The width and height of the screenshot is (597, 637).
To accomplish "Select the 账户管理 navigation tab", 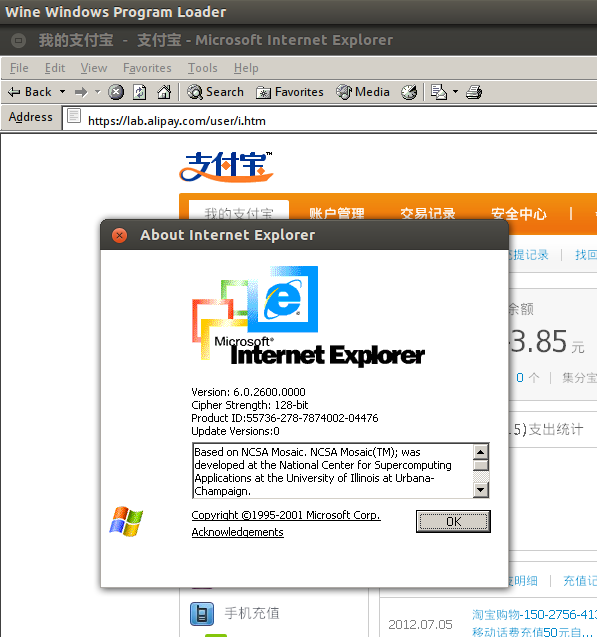I will 337,213.
